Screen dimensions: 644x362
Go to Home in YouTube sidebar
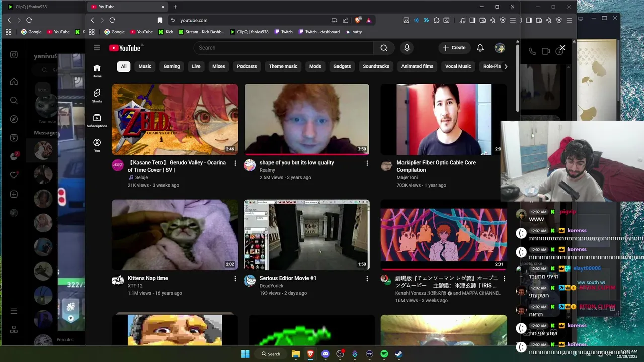(97, 71)
